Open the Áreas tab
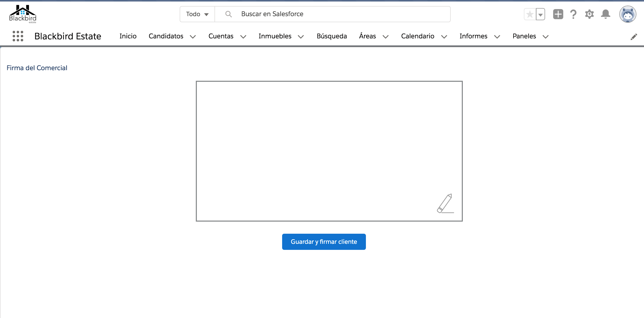 click(367, 36)
